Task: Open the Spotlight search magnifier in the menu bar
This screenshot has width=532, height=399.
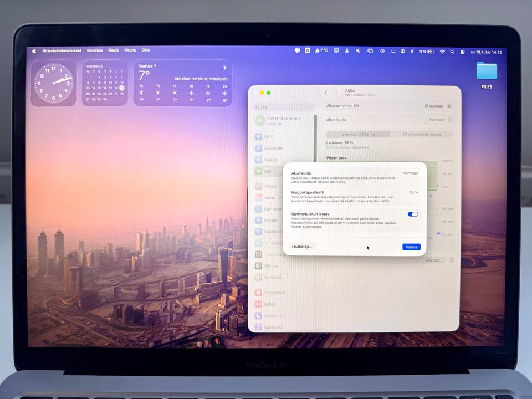Action: (452, 52)
